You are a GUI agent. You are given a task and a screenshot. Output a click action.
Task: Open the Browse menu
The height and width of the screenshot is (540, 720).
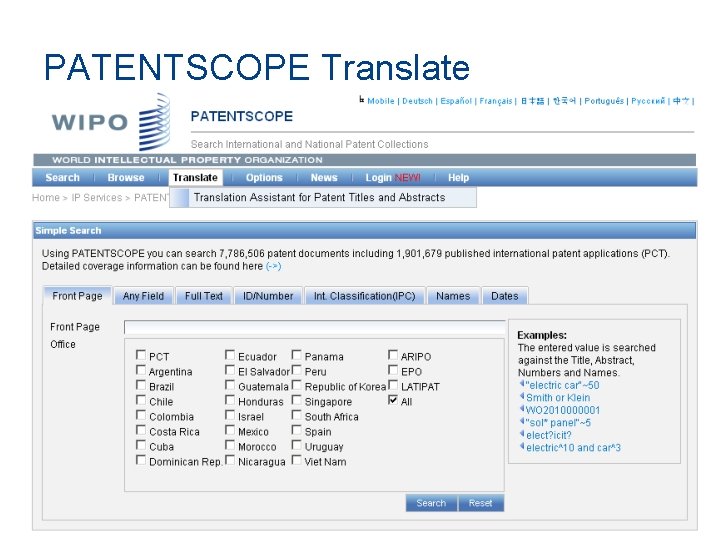[x=126, y=178]
